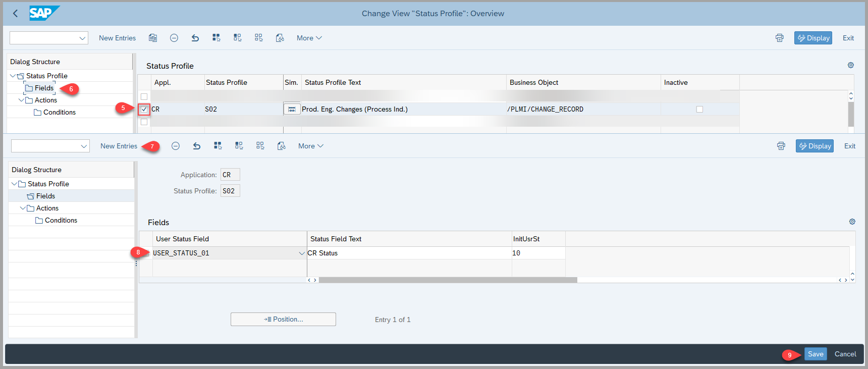Open the Fields table settings gear
This screenshot has height=369, width=868.
[852, 222]
